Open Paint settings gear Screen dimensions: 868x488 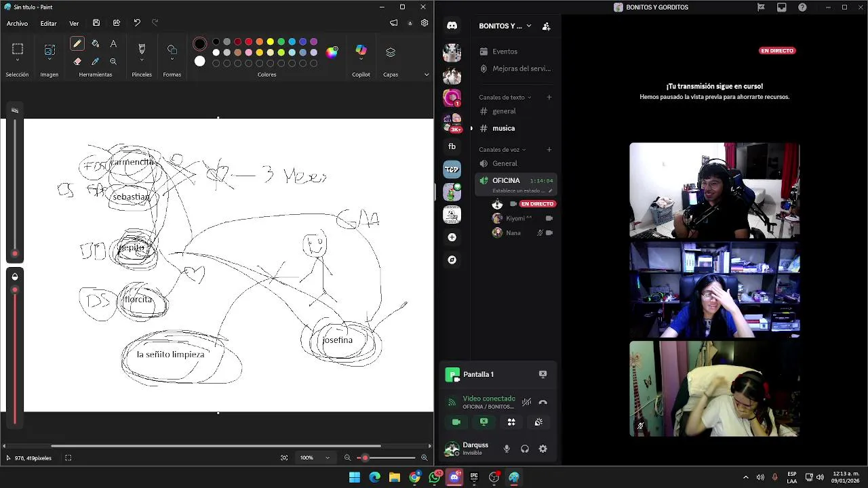(x=425, y=23)
